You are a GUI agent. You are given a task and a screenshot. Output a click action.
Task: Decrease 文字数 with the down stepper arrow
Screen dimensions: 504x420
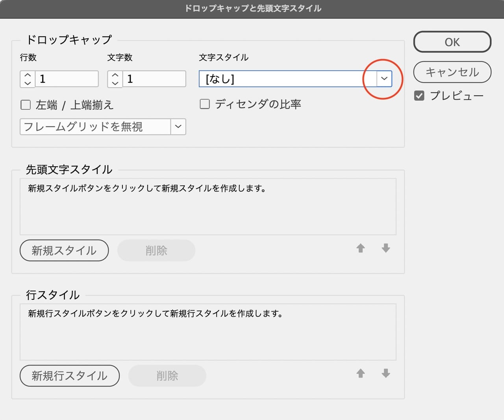tap(115, 83)
